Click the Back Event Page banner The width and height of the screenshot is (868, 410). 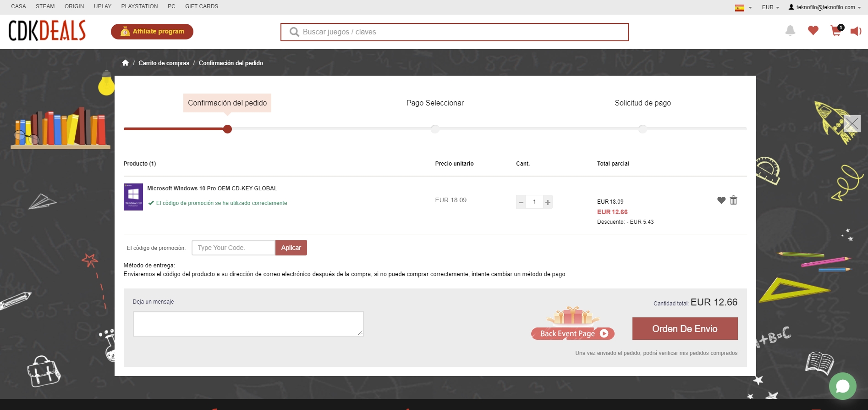[x=573, y=324]
